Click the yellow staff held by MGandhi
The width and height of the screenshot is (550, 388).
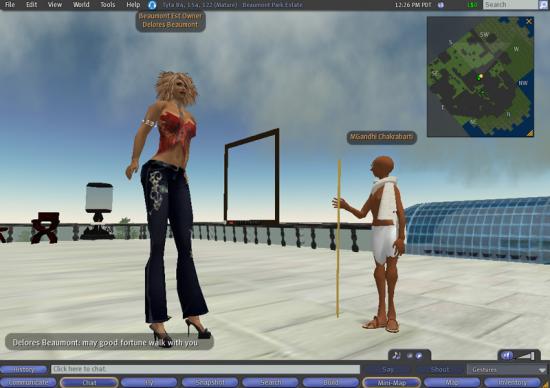coord(338,239)
